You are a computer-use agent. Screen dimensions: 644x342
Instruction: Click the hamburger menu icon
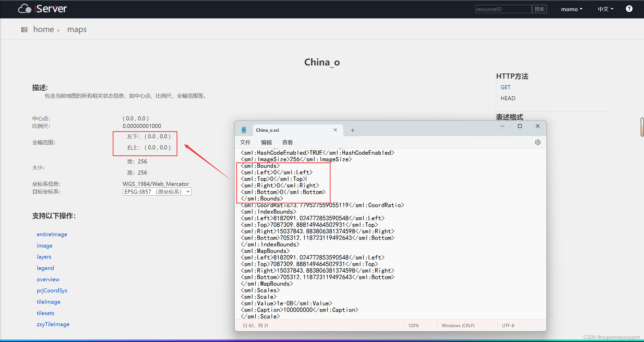24,29
